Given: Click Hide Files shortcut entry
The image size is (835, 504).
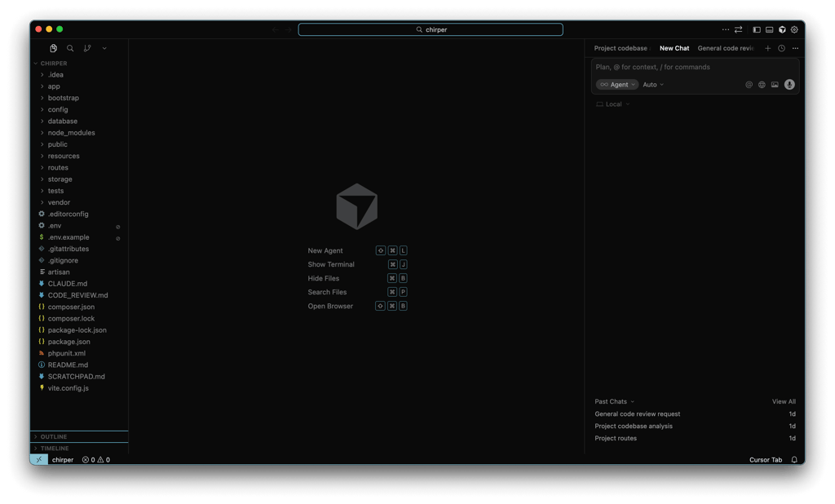Looking at the screenshot, I should click(x=357, y=279).
